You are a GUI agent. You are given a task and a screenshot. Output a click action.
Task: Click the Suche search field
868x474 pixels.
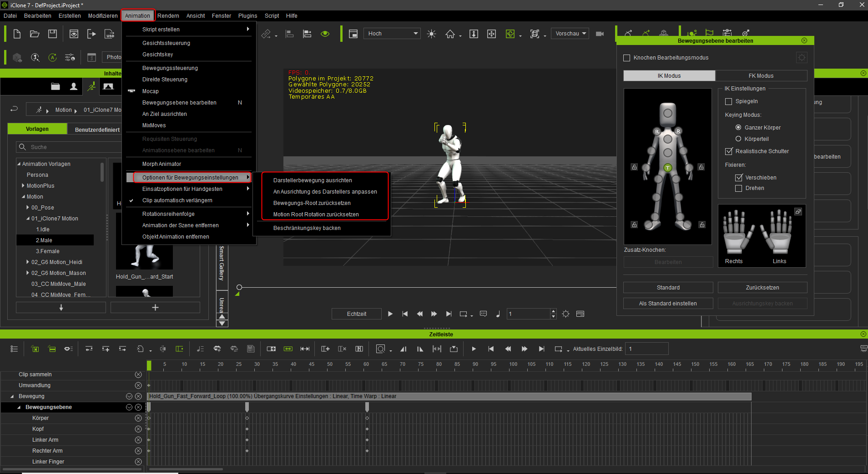coord(69,147)
